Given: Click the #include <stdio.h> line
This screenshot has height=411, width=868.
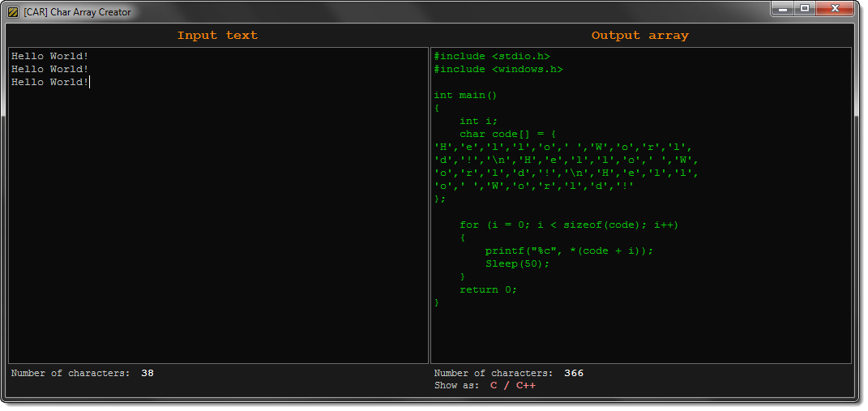Looking at the screenshot, I should pyautogui.click(x=491, y=56).
